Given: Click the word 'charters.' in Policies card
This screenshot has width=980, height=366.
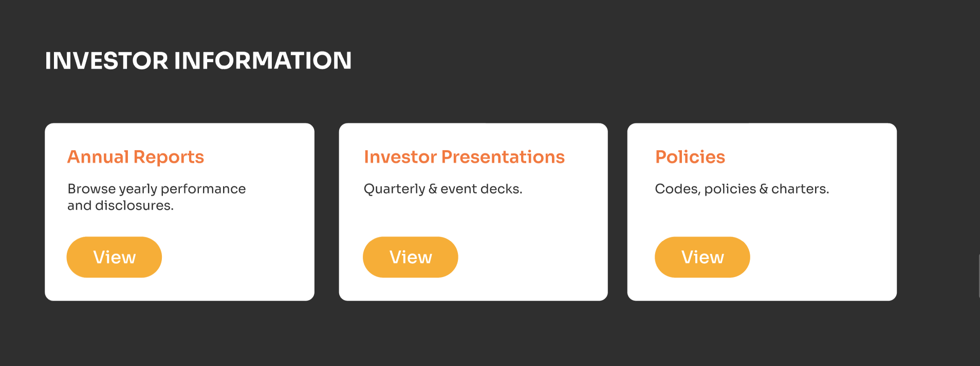Looking at the screenshot, I should pyautogui.click(x=800, y=189).
